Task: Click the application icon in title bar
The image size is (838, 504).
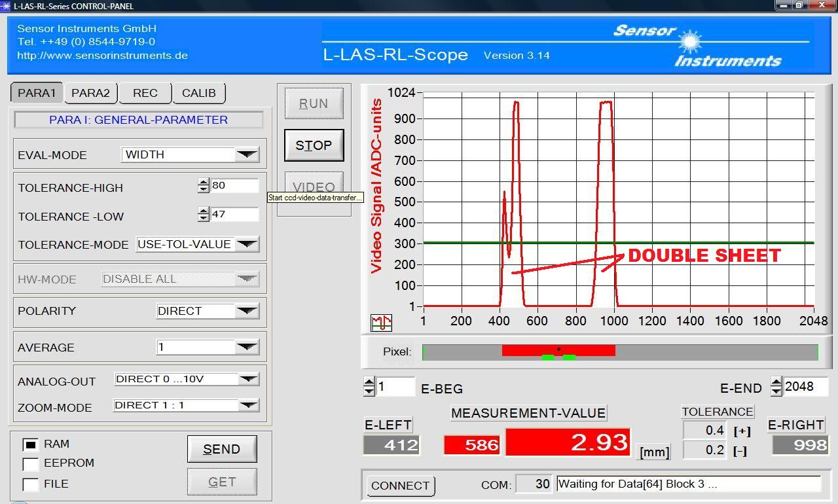Action: pos(6,6)
